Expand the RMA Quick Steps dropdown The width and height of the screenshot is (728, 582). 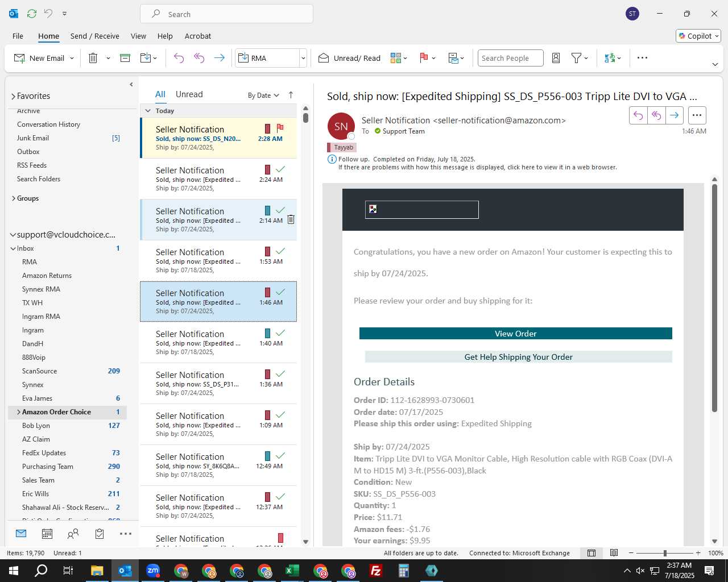tap(303, 59)
